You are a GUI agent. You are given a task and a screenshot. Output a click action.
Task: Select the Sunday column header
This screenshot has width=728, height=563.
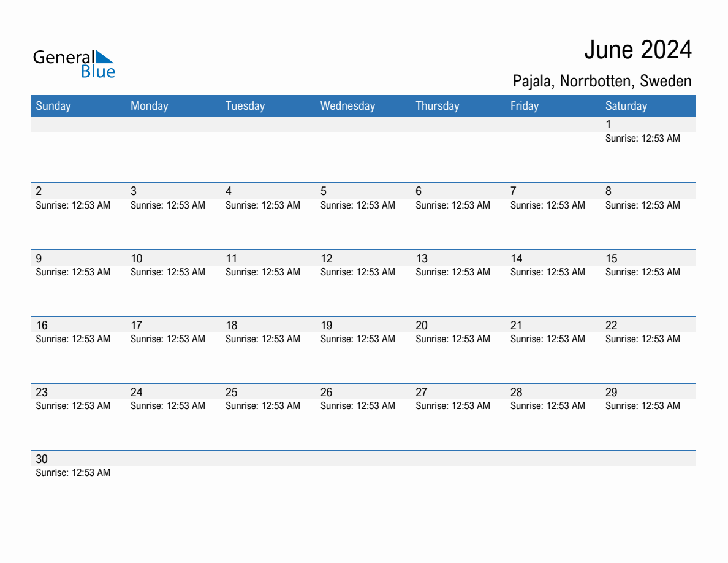click(x=53, y=105)
